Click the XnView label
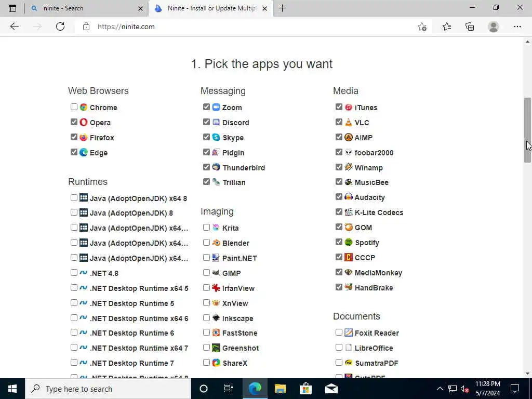The width and height of the screenshot is (532, 399). 235,303
